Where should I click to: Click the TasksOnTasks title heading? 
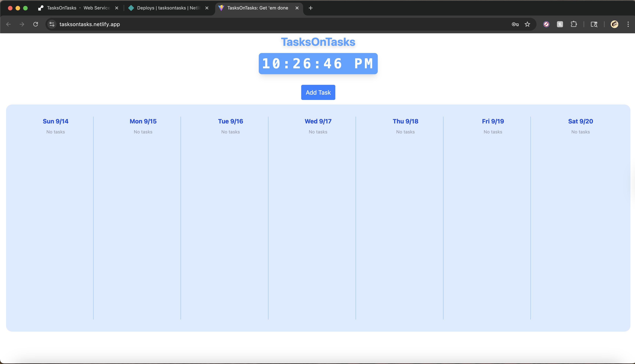[x=318, y=42]
